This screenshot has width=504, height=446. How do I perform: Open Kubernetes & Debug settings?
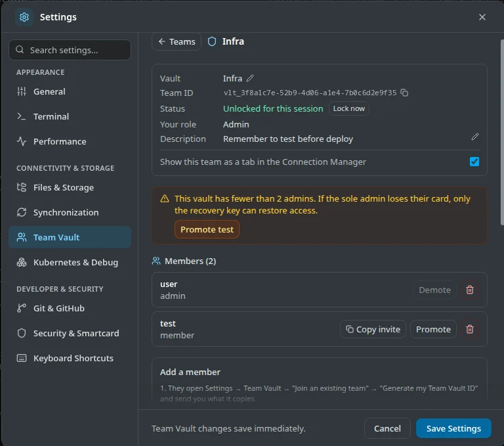point(70,262)
